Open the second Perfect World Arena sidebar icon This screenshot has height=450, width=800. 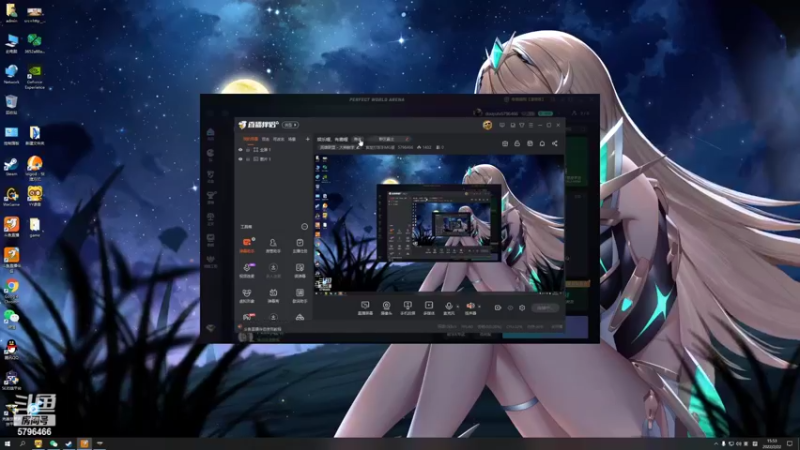click(211, 155)
